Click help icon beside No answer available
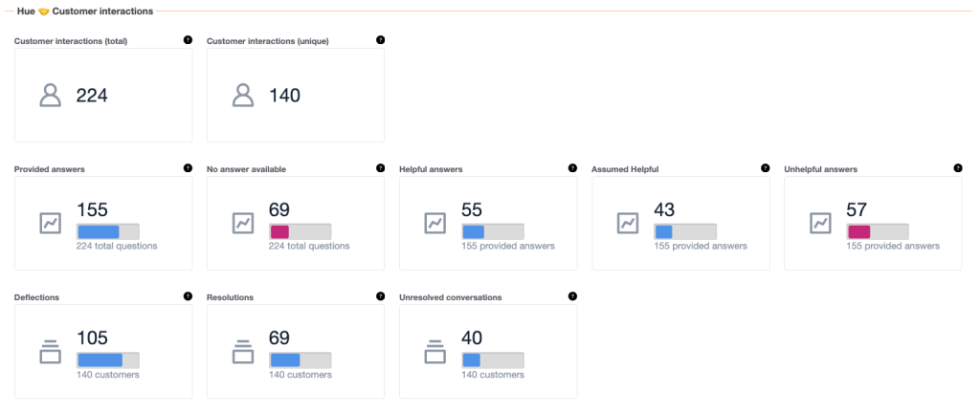 pos(380,168)
